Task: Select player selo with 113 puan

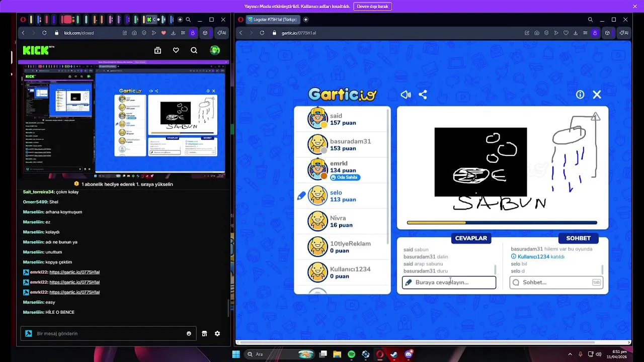Action: 342,196
